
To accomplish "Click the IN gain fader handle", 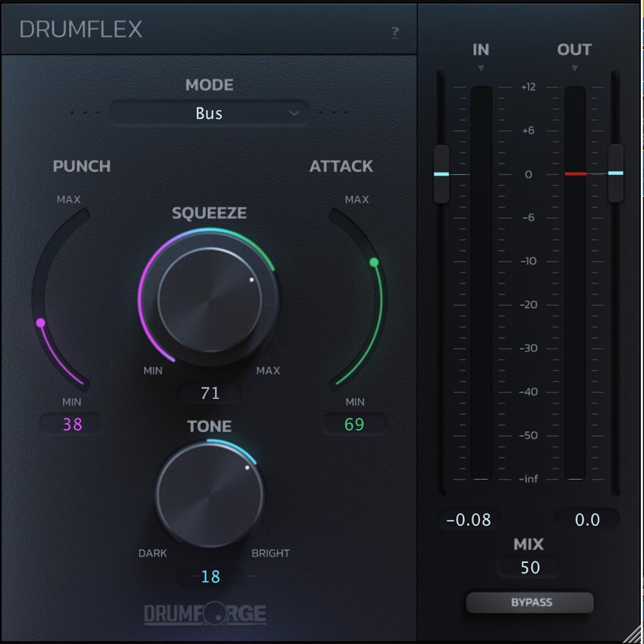I will (x=441, y=174).
